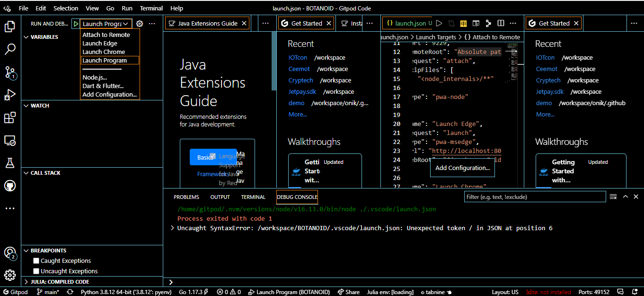Viewport: 644px width, 296px height.
Task: Open the application menu icon at top left
Action: click(x=7, y=9)
